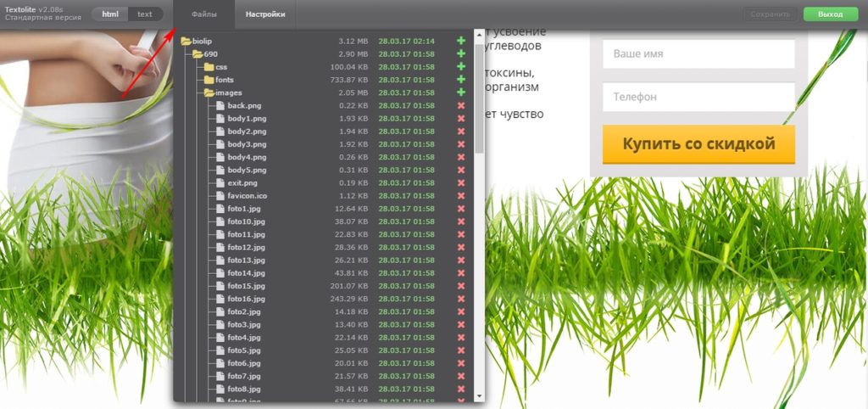Click the Сохранить button
This screenshot has width=868, height=409.
771,14
